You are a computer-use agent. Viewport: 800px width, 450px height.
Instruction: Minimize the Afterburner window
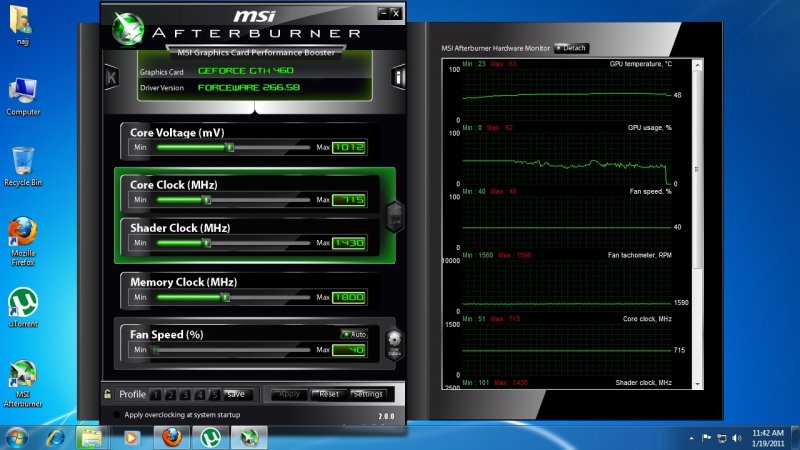pos(384,13)
